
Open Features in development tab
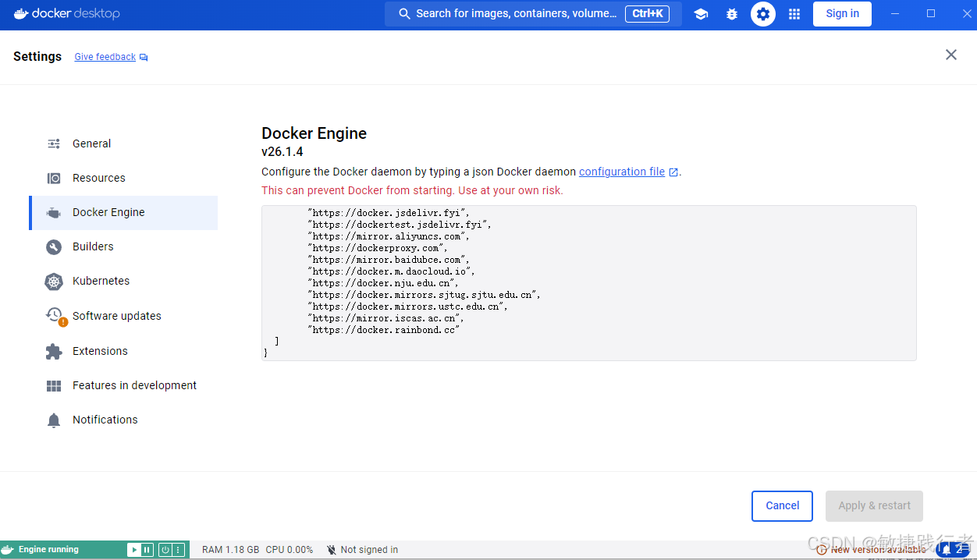(123, 385)
